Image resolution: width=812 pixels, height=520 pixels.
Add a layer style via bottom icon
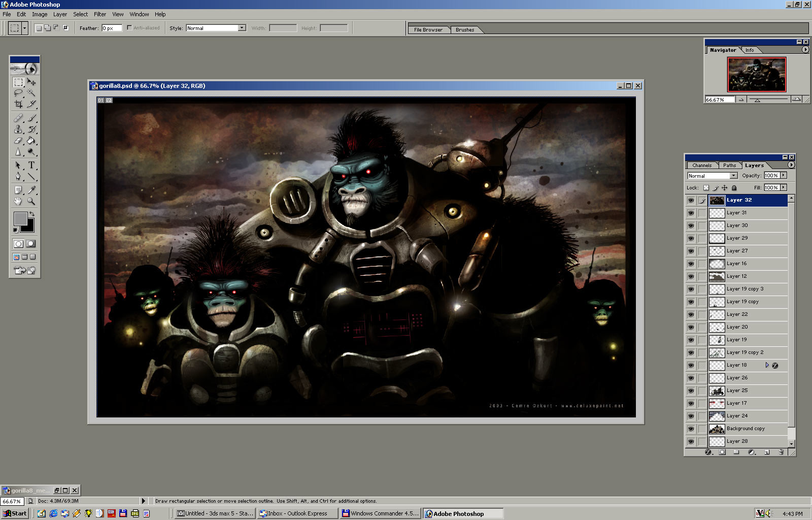point(708,452)
